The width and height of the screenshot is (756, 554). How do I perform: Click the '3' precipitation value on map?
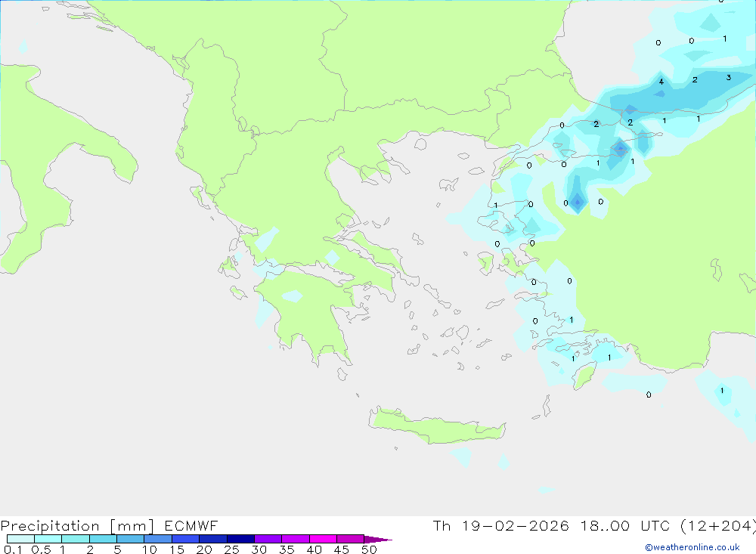tap(729, 77)
